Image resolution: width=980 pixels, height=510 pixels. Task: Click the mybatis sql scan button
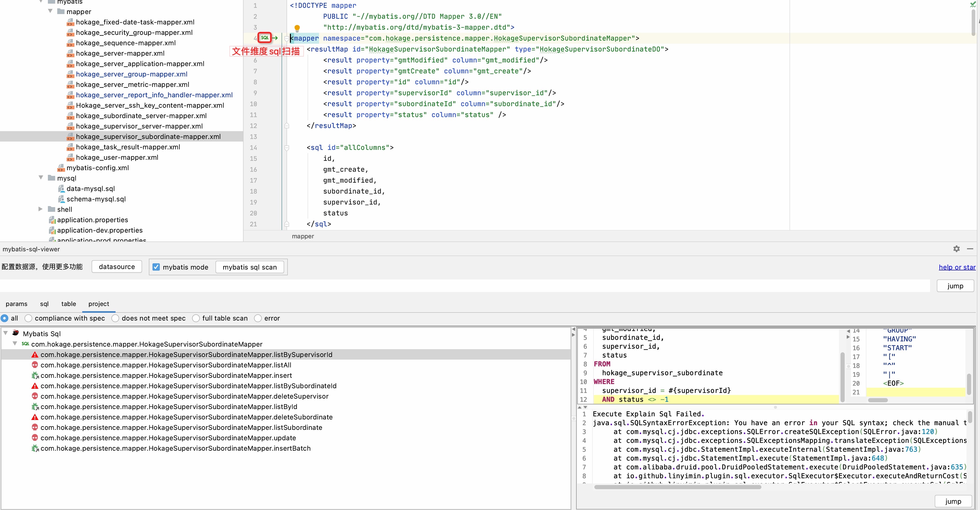click(x=250, y=267)
